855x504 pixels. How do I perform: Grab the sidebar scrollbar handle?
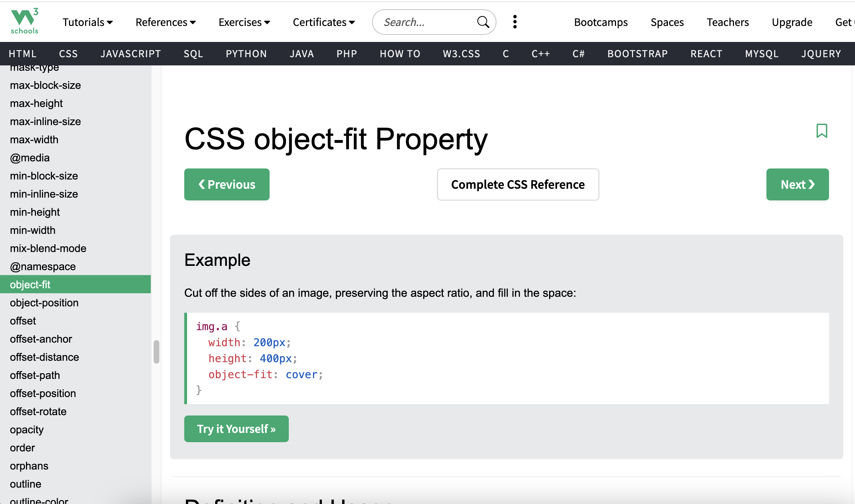coord(156,351)
